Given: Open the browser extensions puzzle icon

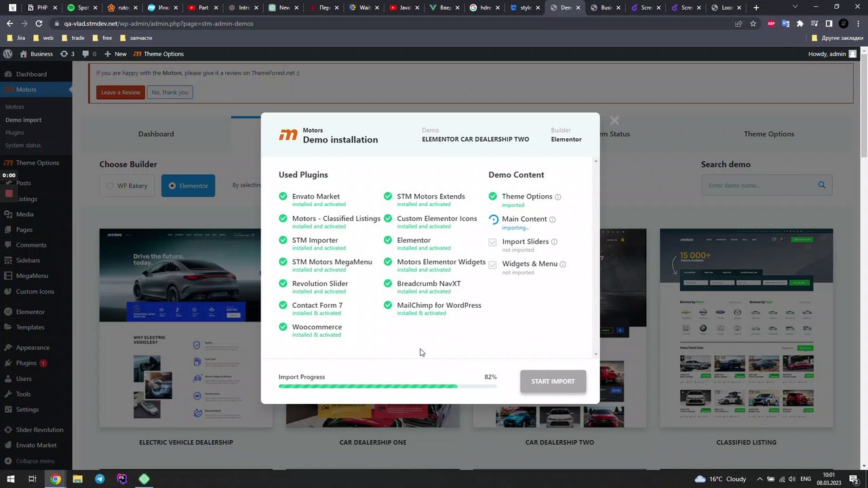Looking at the screenshot, I should (x=800, y=23).
